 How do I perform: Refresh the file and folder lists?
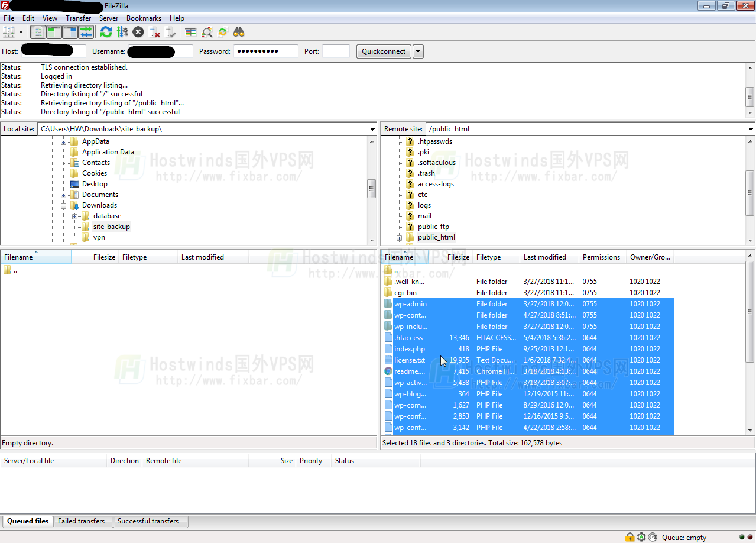click(x=106, y=32)
